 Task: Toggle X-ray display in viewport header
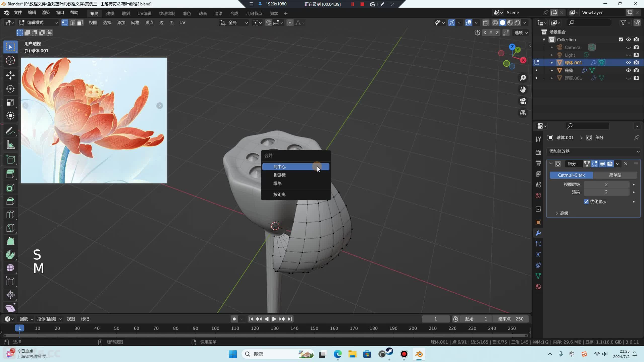coord(486,23)
